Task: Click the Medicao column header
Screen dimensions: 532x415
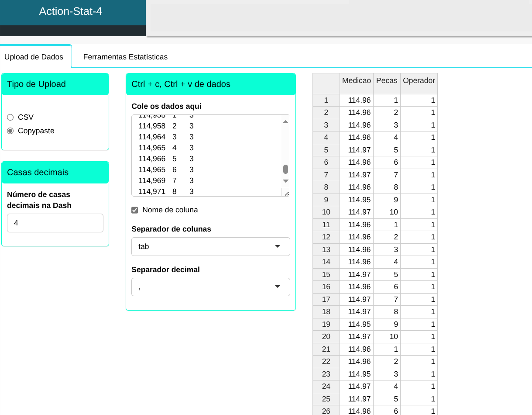Action: pyautogui.click(x=357, y=81)
